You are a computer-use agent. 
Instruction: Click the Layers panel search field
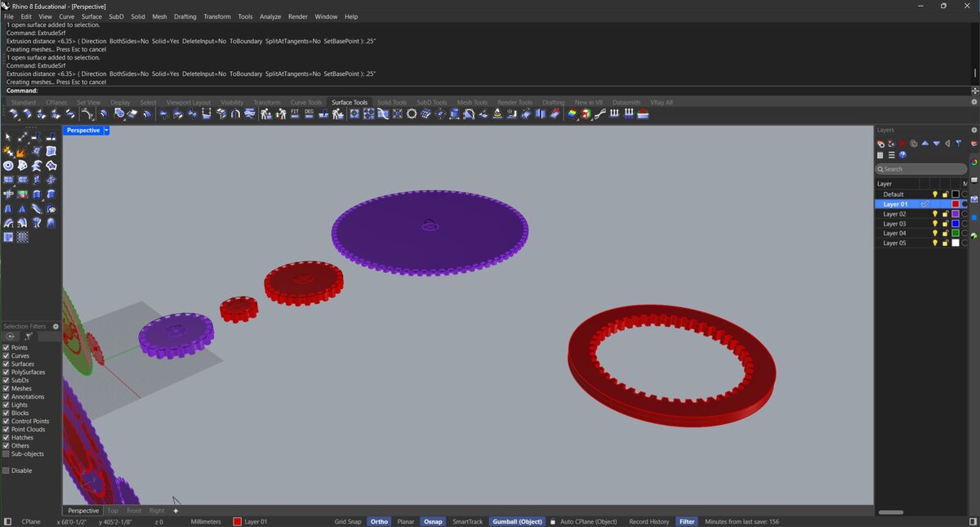pyautogui.click(x=920, y=169)
